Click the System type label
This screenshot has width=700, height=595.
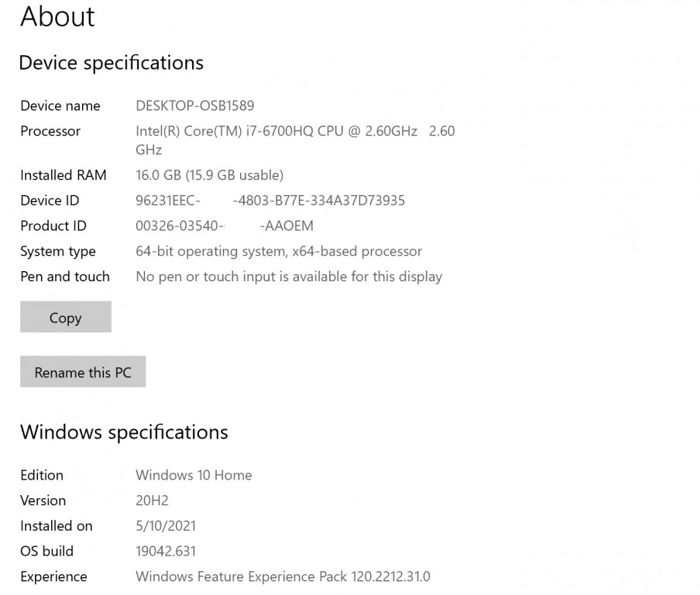[58, 252]
